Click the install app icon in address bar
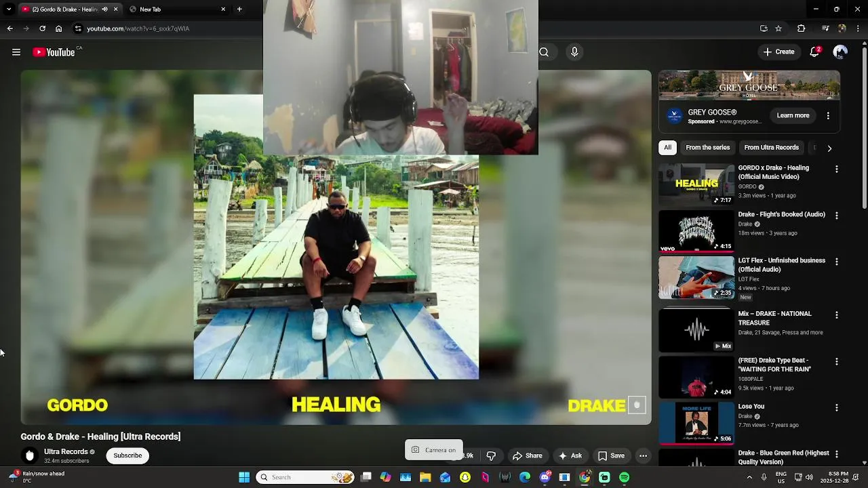 point(764,28)
